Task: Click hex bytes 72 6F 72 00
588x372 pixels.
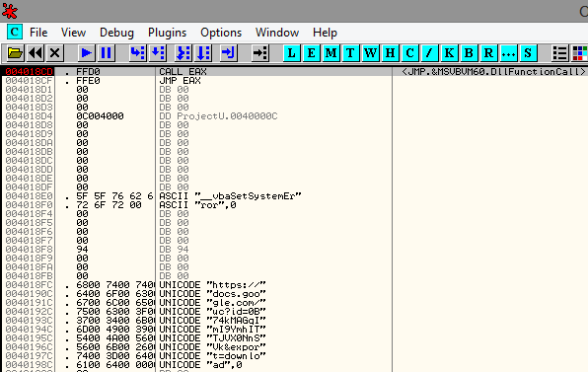Action: [109, 205]
